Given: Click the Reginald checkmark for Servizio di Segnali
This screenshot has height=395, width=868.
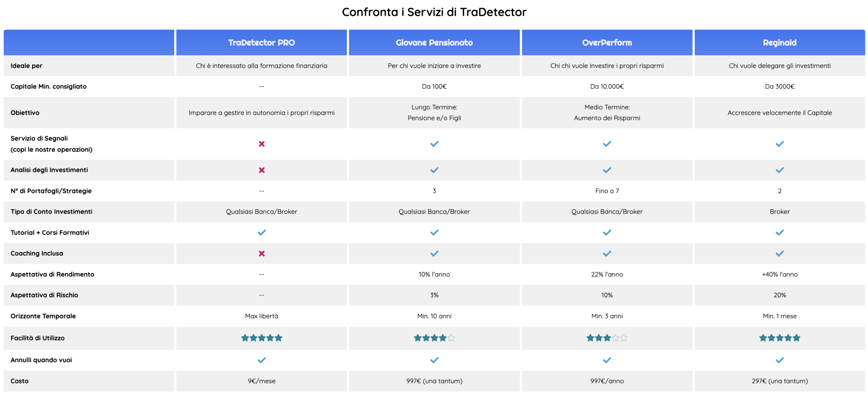Looking at the screenshot, I should (x=780, y=144).
